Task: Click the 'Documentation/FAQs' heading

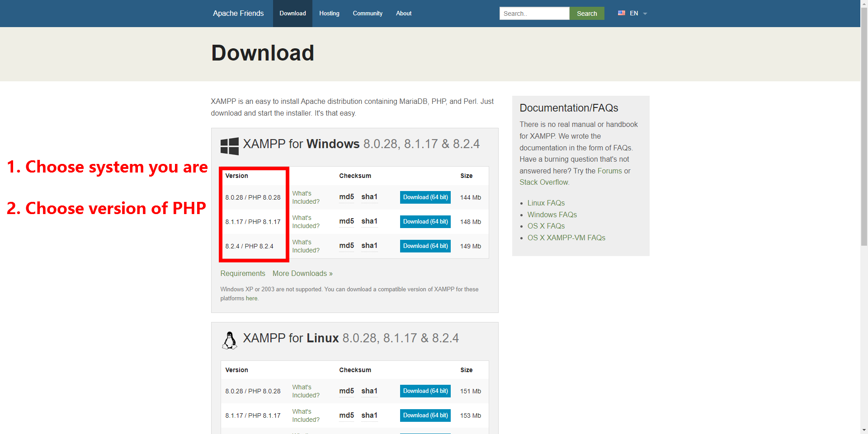Action: pyautogui.click(x=569, y=108)
